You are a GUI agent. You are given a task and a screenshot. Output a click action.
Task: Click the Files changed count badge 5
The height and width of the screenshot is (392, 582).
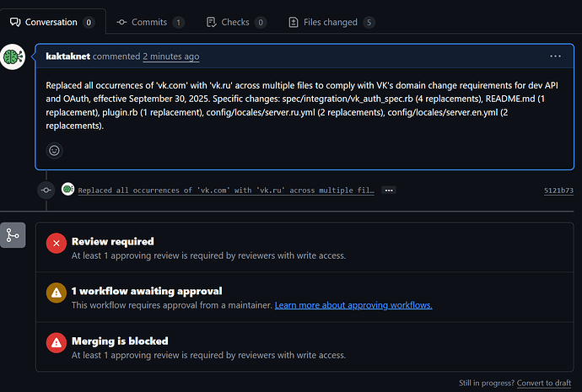click(369, 23)
